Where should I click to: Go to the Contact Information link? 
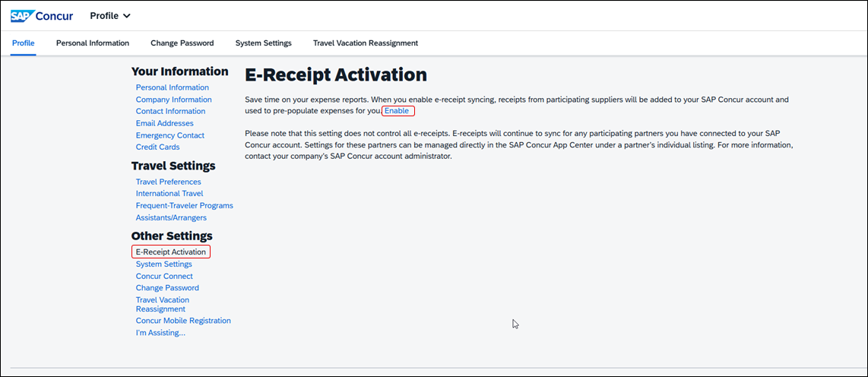coord(170,111)
